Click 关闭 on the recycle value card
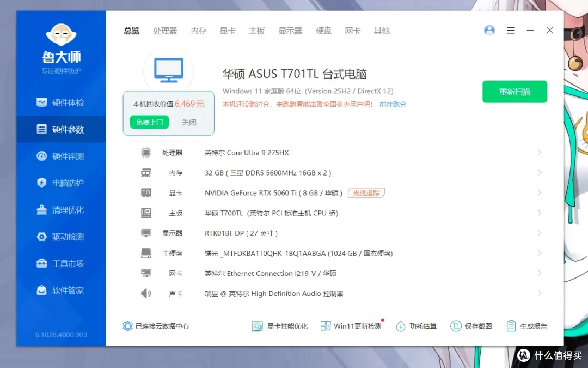Screen dimensions: 588x368 tap(189, 122)
